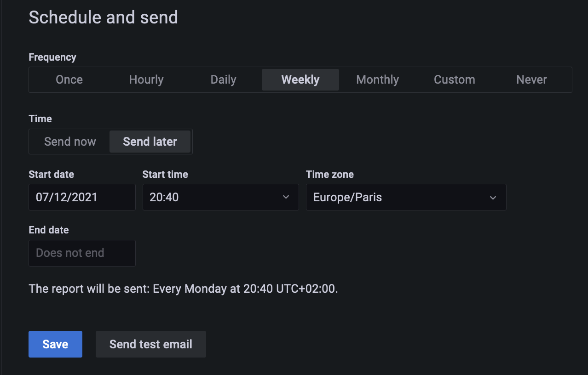Screen dimensions: 588x375
Task: Select the Send later option
Action: coord(150,142)
